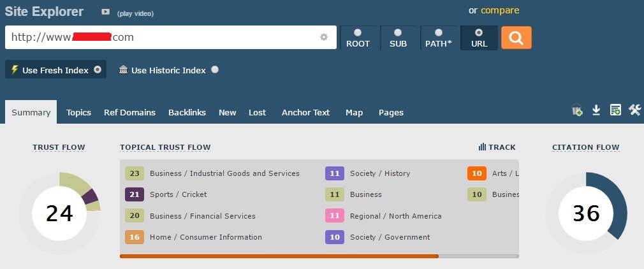
Task: Click the compare link
Action: click(x=500, y=10)
